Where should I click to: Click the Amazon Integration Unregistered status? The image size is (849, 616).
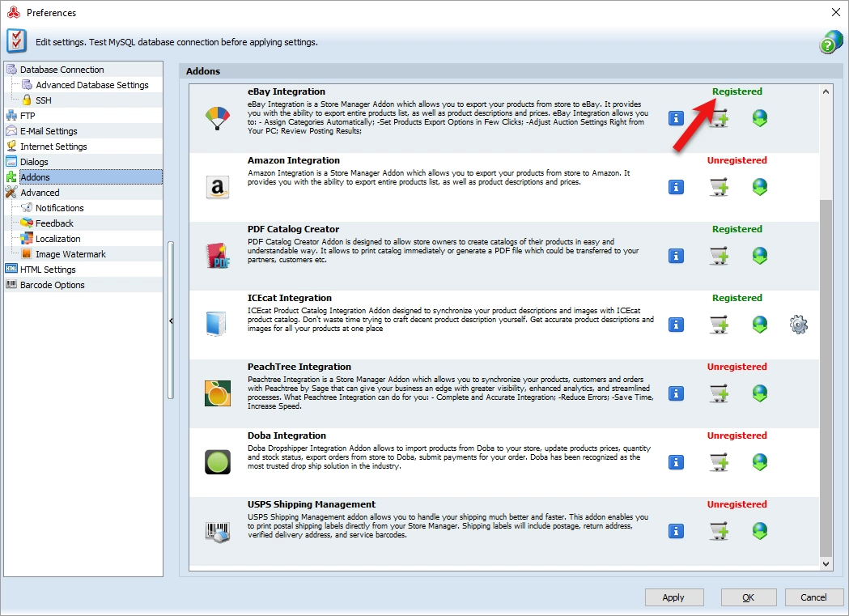click(737, 160)
